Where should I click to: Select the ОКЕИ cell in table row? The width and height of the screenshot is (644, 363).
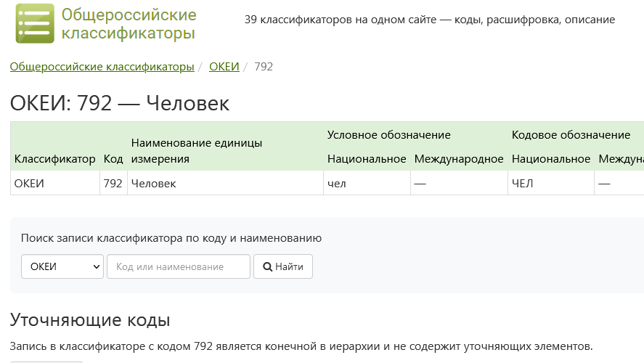[x=30, y=184]
